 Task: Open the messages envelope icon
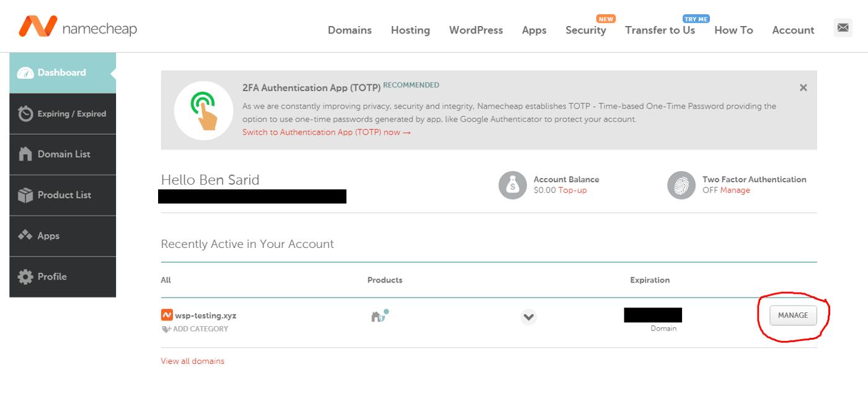(843, 27)
